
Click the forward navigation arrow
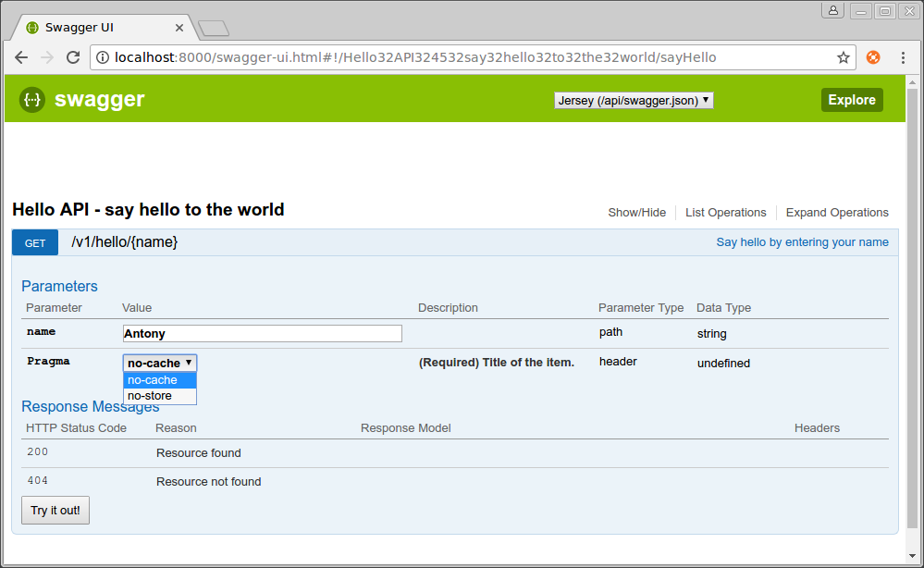tap(46, 57)
